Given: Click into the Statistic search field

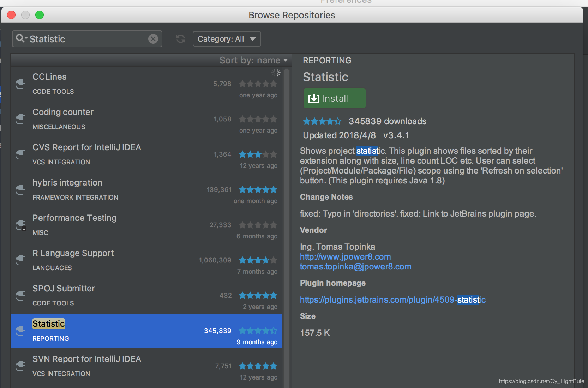Looking at the screenshot, I should click(x=87, y=39).
